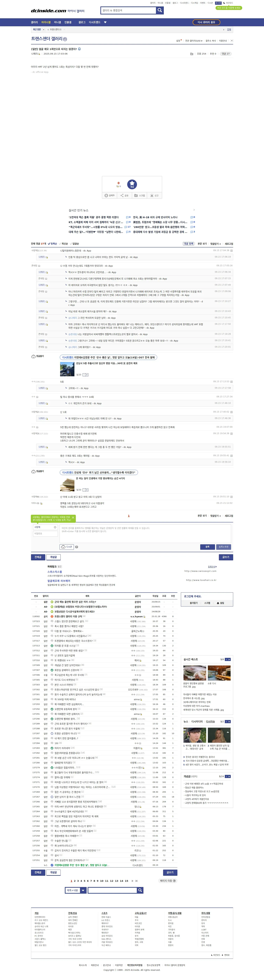
Task: Click the 비밀번호 password field
Action: (45, 534)
